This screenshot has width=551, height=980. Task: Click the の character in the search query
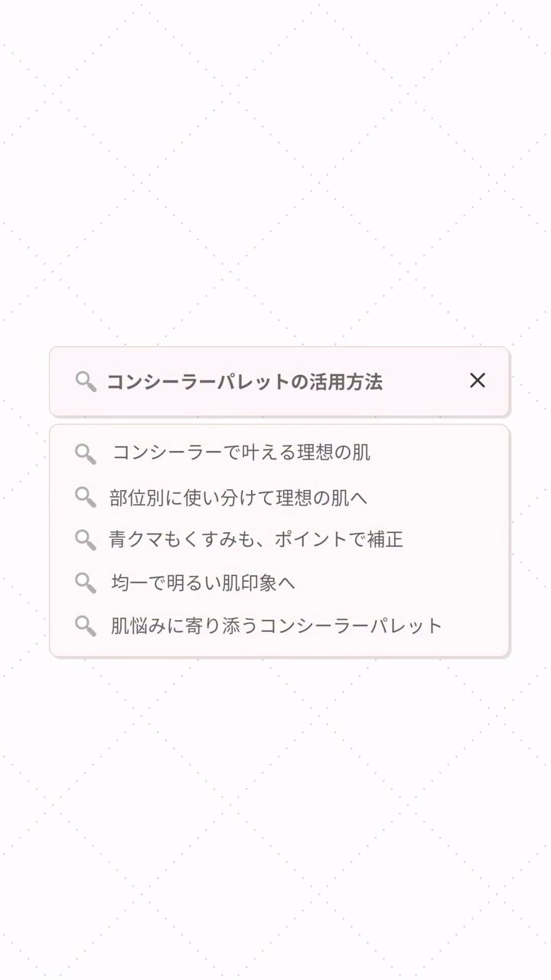point(298,381)
